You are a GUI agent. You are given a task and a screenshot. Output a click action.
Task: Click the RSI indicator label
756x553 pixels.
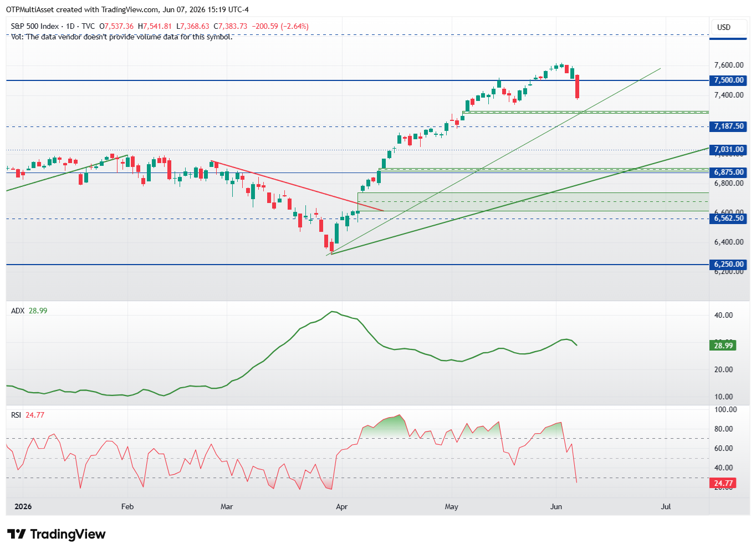click(16, 415)
